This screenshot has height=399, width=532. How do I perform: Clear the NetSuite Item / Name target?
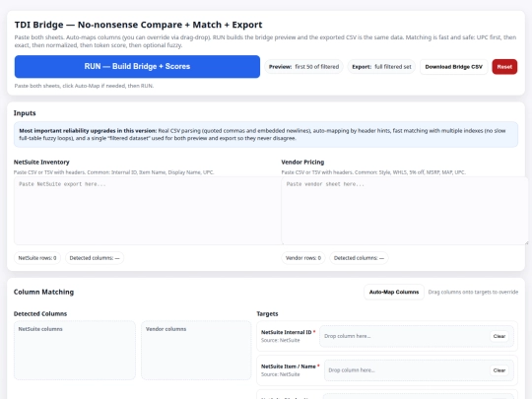tap(499, 370)
